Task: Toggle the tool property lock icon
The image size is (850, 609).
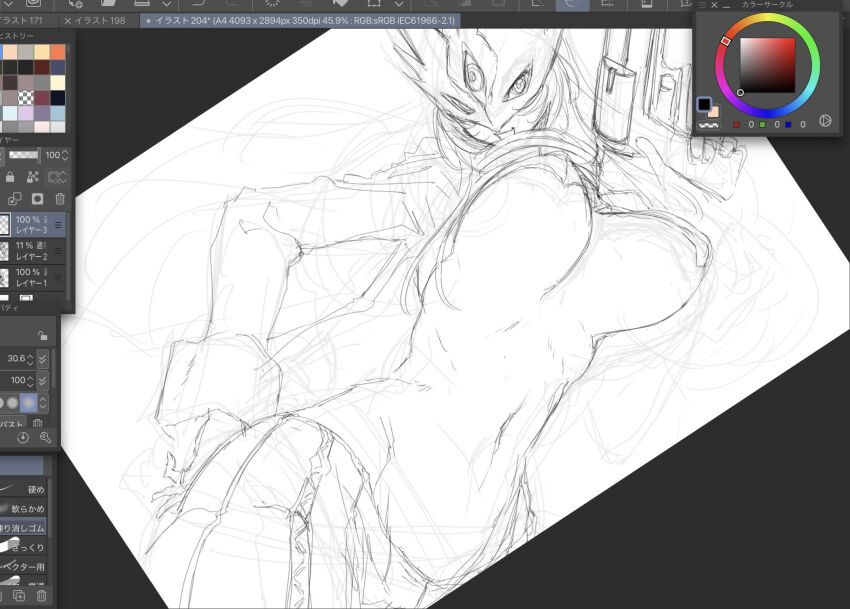Action: [x=43, y=336]
